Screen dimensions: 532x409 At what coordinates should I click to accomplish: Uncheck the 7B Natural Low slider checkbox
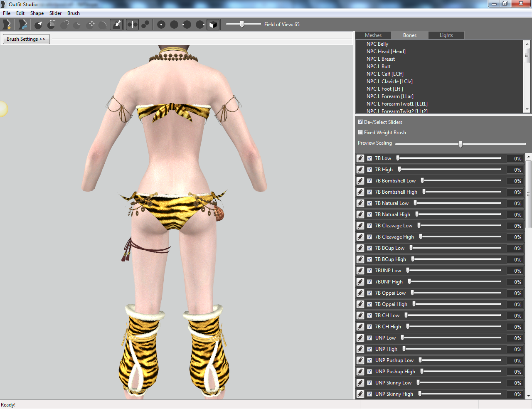tap(369, 203)
